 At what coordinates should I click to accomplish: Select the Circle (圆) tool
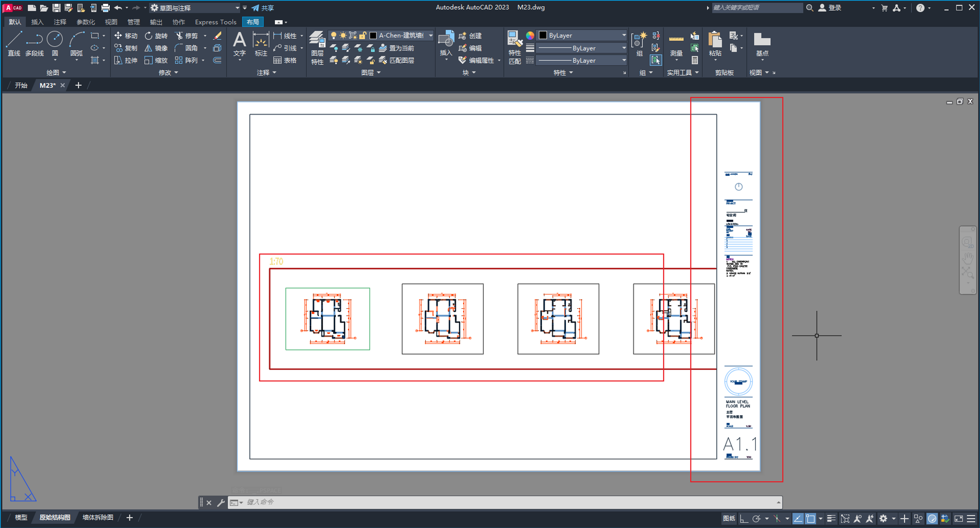tap(55, 44)
